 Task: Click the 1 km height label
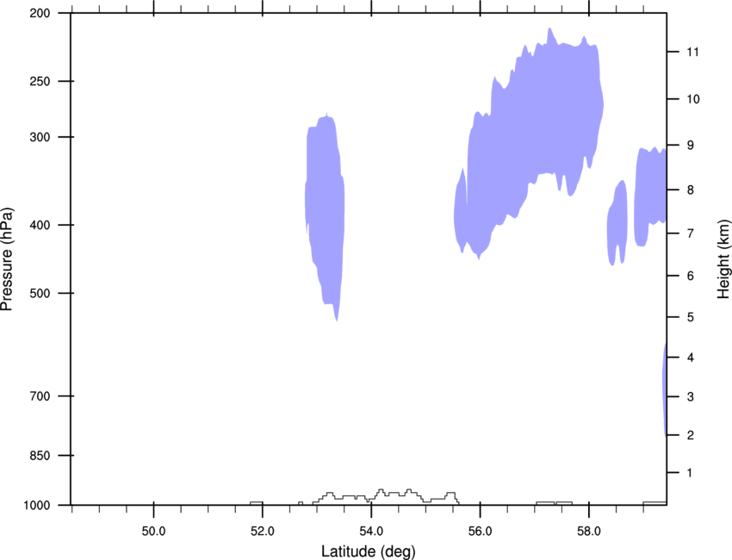click(690, 473)
